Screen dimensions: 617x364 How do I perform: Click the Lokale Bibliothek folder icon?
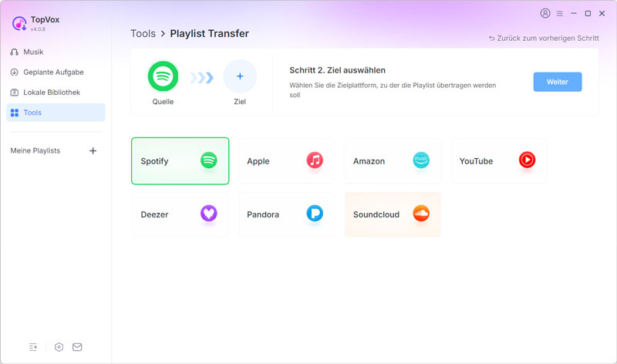point(14,93)
